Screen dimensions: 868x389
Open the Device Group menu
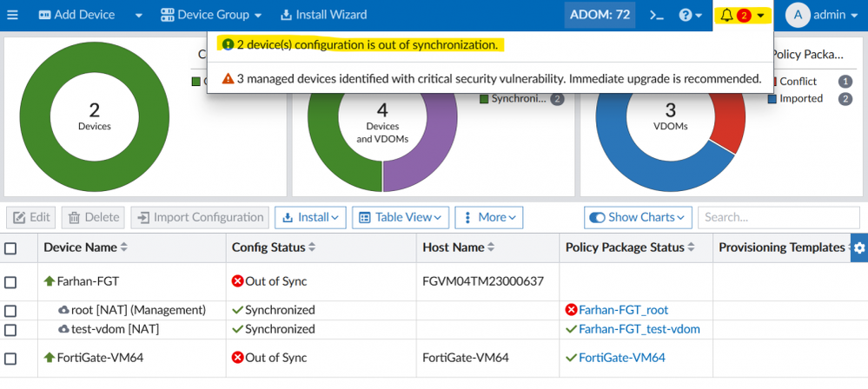211,15
